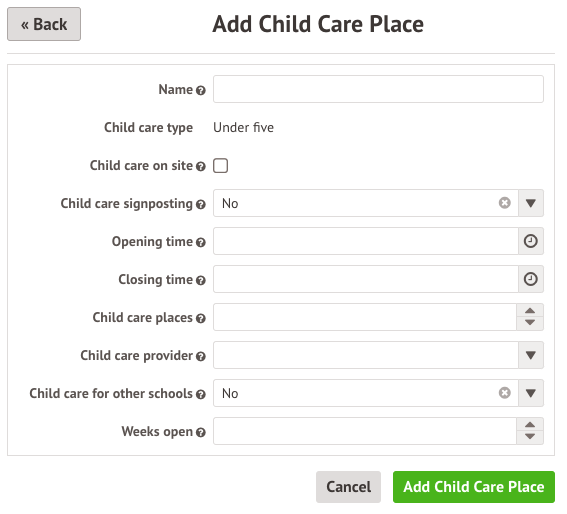Viewport: 567px width, 514px height.
Task: Tick the Child care on site checkbox
Action: (x=220, y=166)
